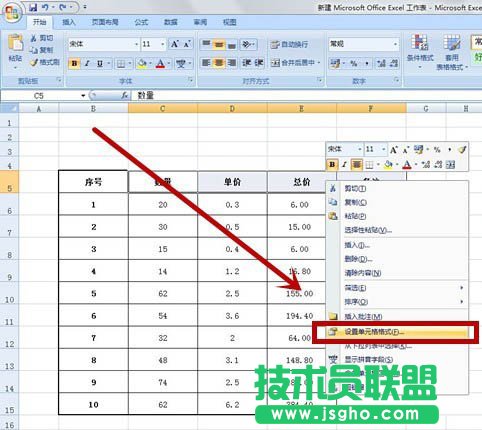
Task: Switch to the Insert (插入) tab
Action: click(x=69, y=22)
